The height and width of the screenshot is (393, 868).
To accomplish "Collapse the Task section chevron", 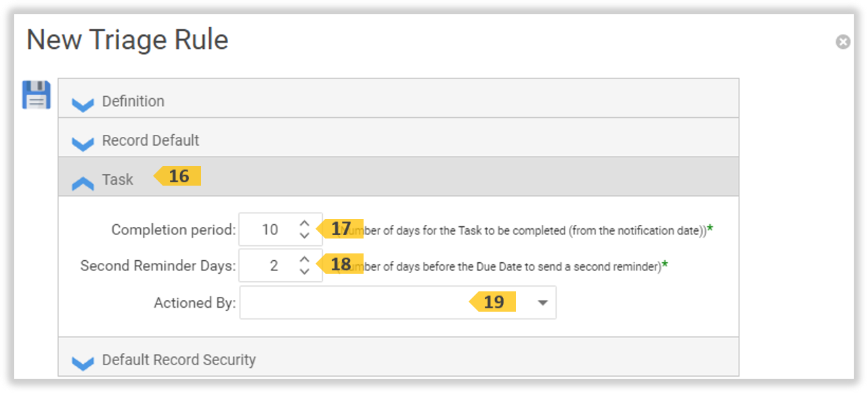I will [x=83, y=183].
